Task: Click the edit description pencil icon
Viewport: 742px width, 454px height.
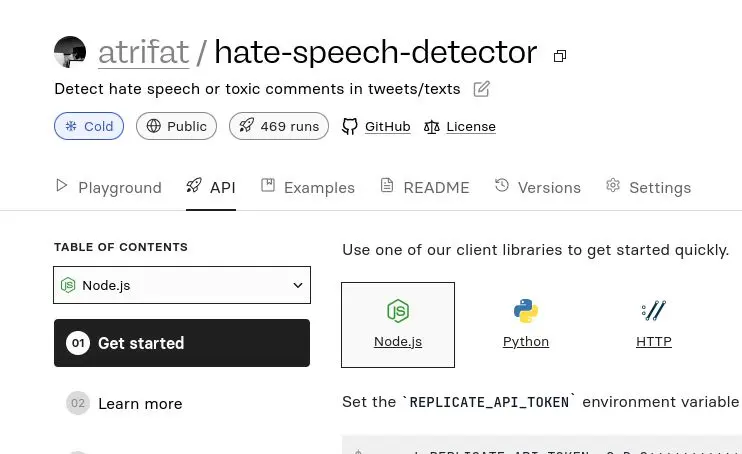Action: tap(481, 89)
